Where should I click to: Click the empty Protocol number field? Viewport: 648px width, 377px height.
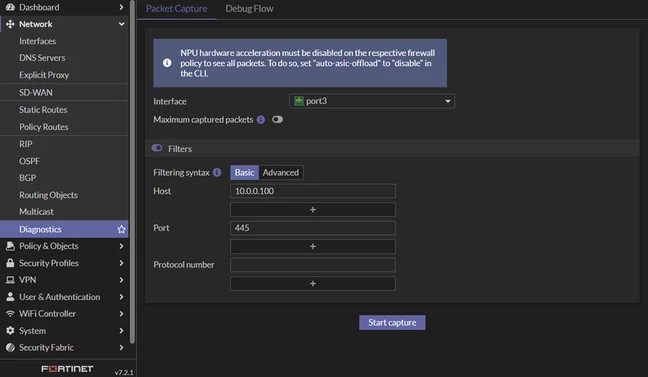[x=313, y=265]
